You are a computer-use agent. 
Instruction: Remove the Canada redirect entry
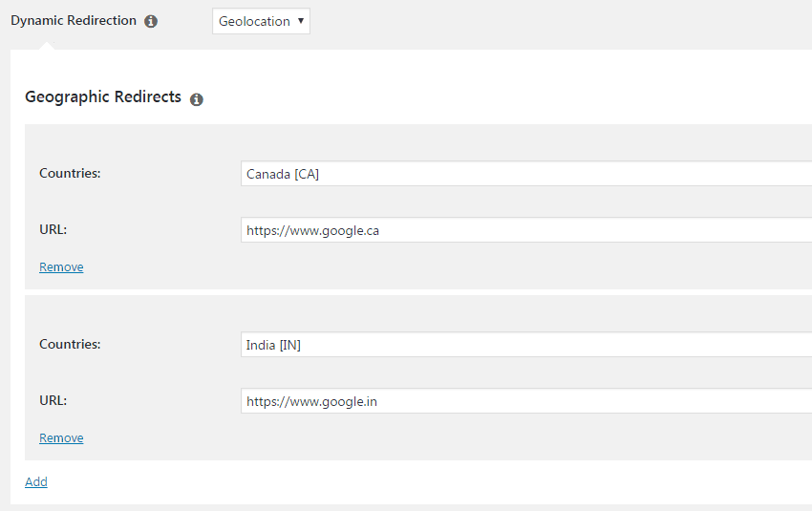point(61,267)
